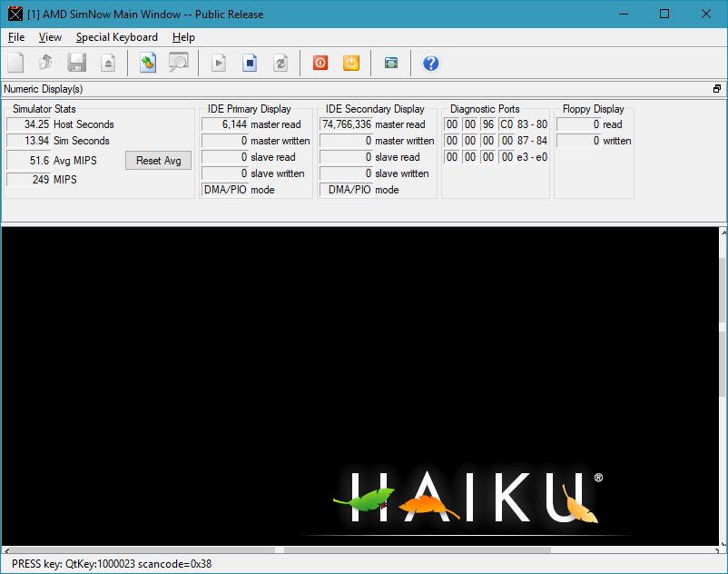Click the Run simulation play icon

click(219, 63)
